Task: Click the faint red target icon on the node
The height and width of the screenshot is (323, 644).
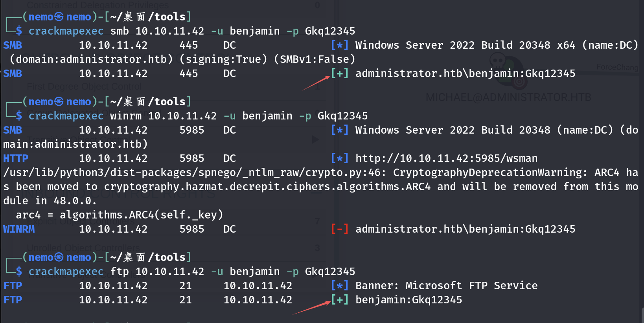Action: (x=519, y=82)
